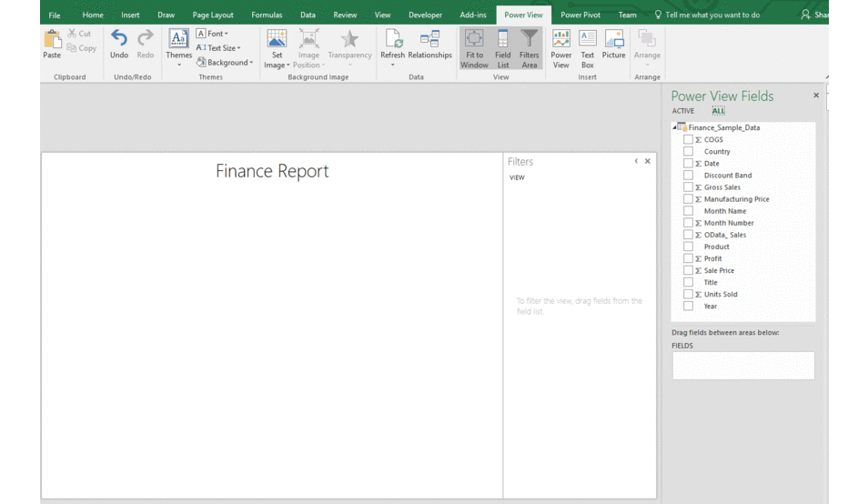This screenshot has width=868, height=504.
Task: Switch to the Page Layout tab
Action: tap(213, 15)
